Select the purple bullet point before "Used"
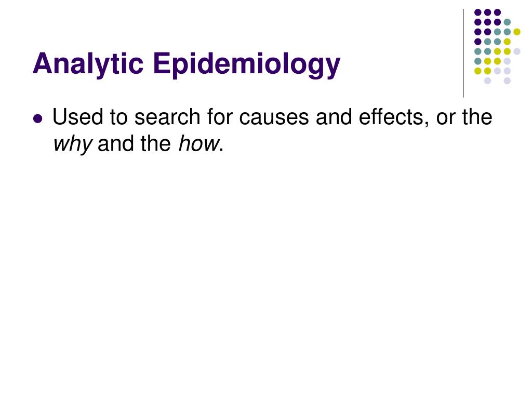This screenshot has width=532, height=399. coord(38,119)
